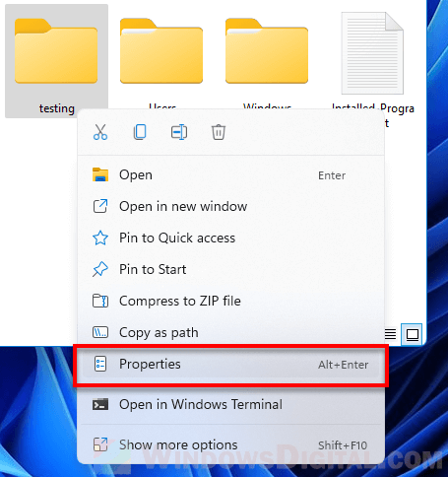Image resolution: width=448 pixels, height=477 pixels.
Task: Select Show more options
Action: [x=230, y=444]
